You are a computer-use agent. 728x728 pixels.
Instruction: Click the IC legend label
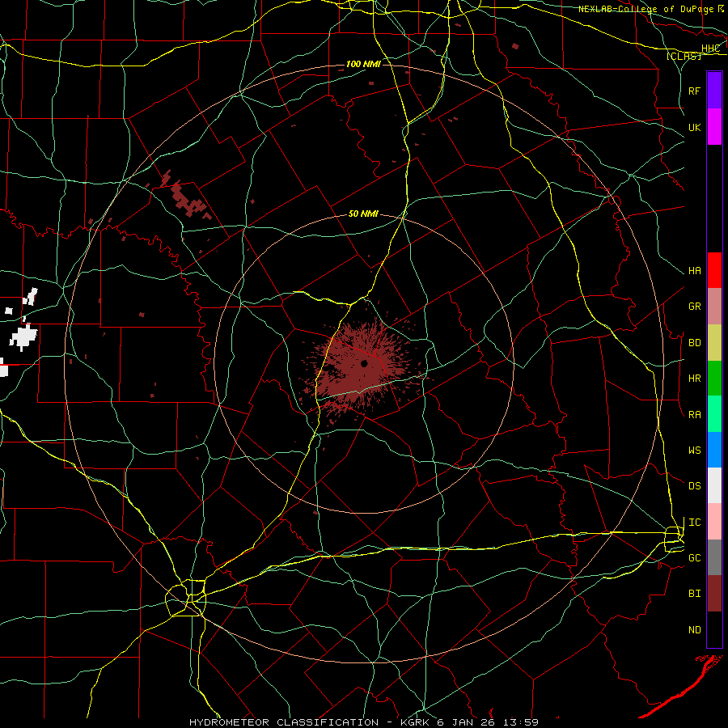coord(695,523)
